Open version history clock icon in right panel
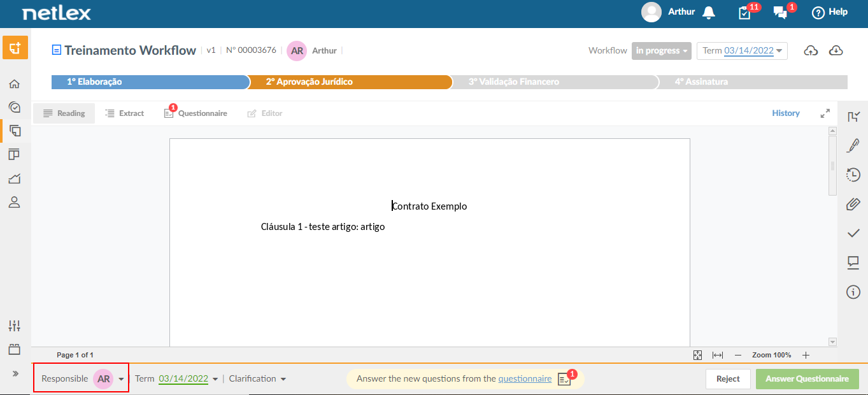 (x=853, y=175)
